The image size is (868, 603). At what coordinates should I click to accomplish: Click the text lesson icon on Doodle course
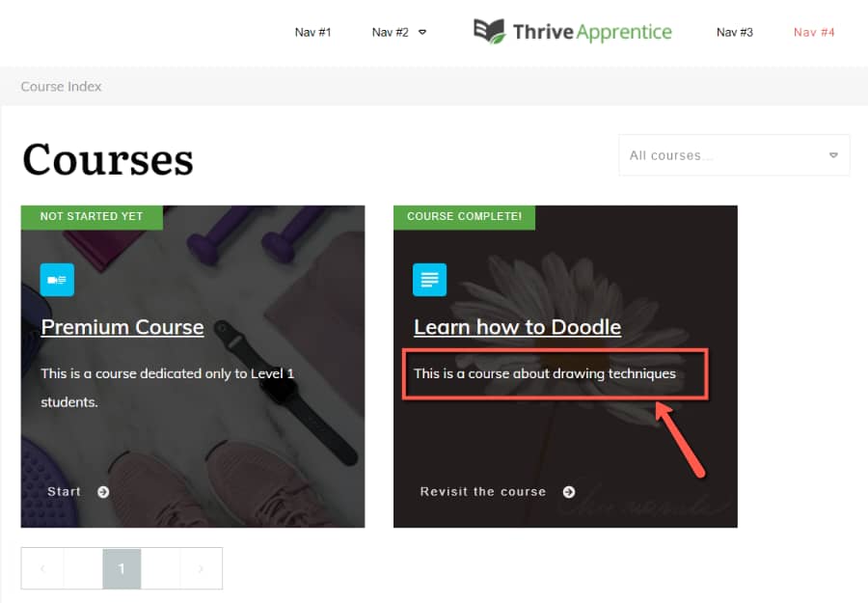(429, 280)
